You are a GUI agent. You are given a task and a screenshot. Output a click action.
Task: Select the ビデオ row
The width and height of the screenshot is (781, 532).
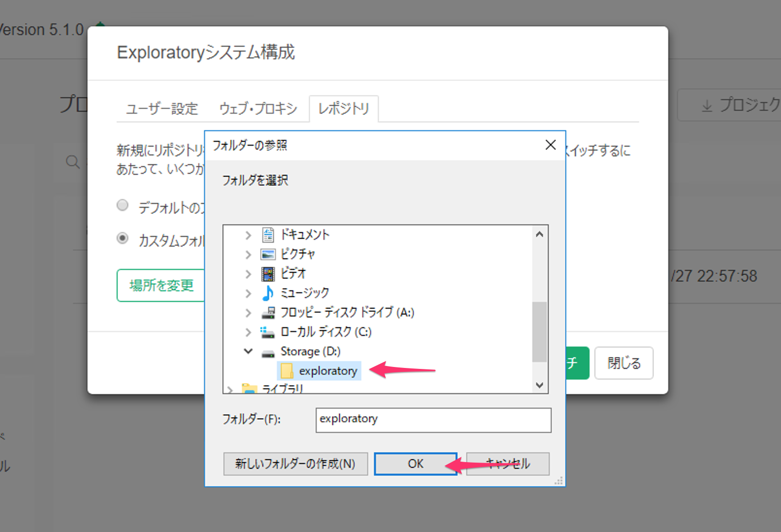pos(284,274)
